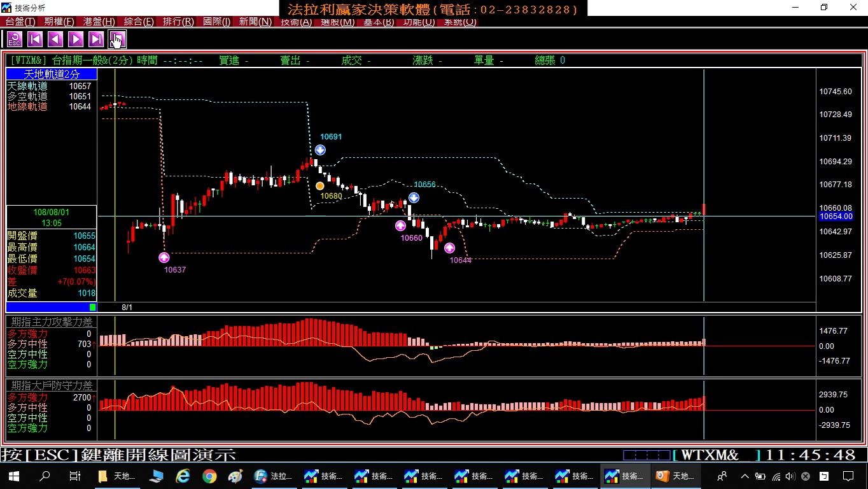Click the 最高價 10664 row
The height and width of the screenshot is (489, 868).
coord(52,247)
